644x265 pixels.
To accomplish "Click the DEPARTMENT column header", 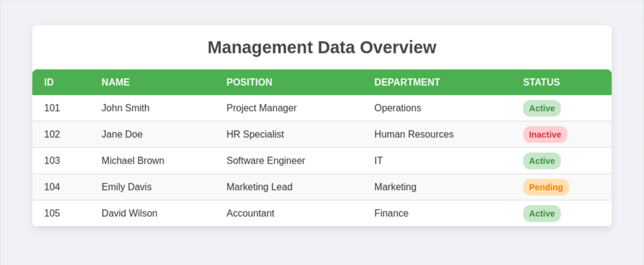I will coord(407,82).
